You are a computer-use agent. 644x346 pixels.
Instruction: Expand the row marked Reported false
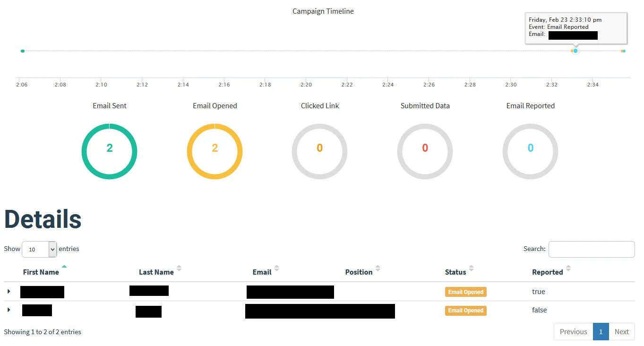[x=9, y=310]
